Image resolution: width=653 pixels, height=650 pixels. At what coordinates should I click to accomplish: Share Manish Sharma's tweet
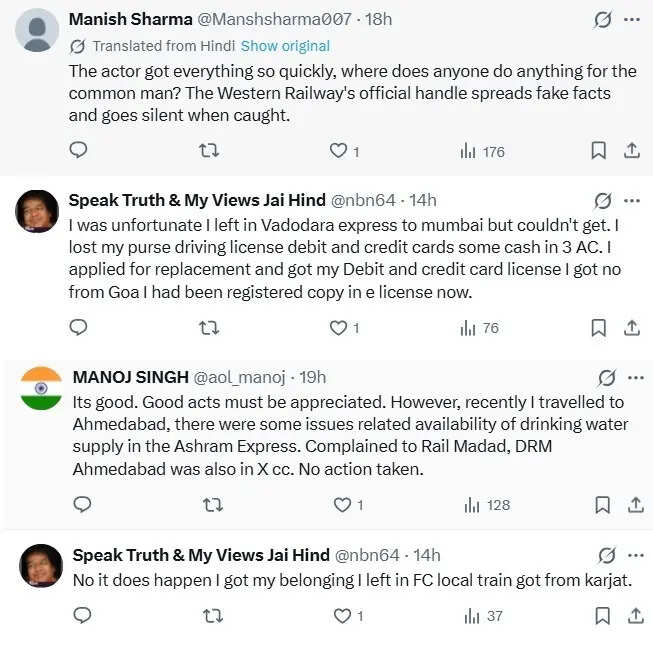[x=631, y=151]
